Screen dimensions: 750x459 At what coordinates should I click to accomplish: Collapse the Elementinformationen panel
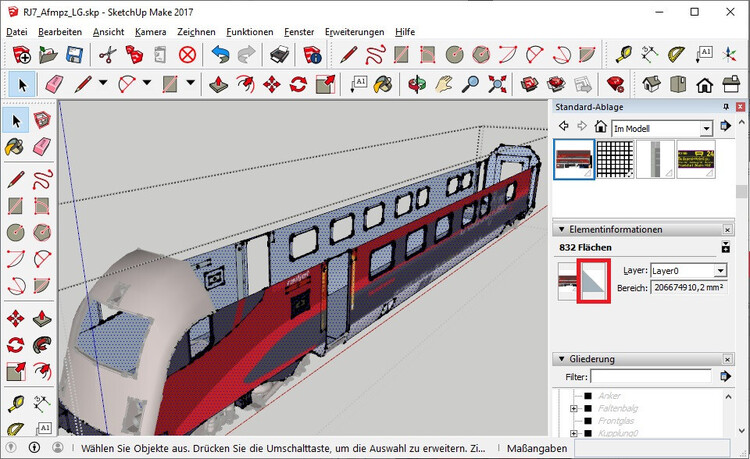(x=560, y=229)
